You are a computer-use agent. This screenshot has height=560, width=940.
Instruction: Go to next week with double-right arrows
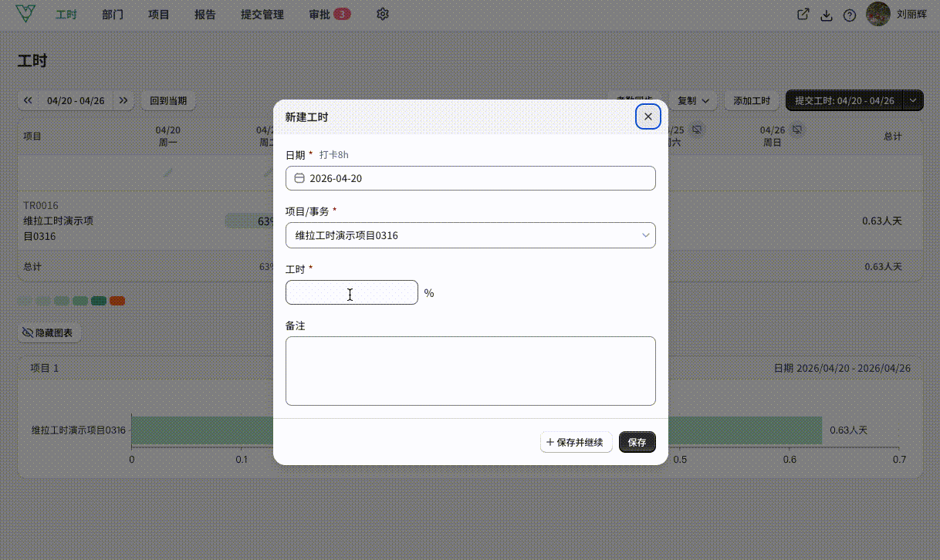tap(123, 100)
